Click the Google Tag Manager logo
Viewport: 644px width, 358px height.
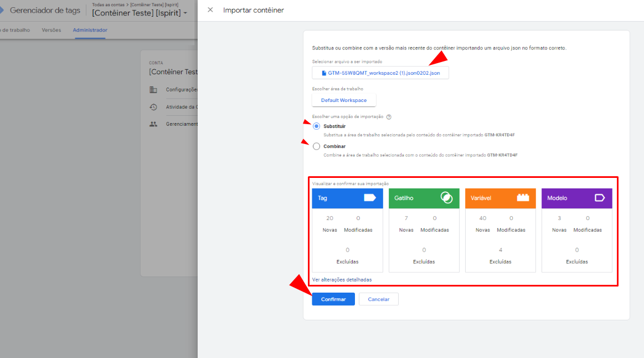pos(2,10)
